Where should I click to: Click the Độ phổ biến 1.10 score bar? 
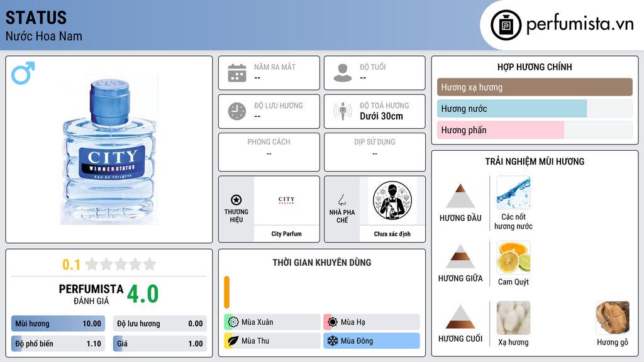58,344
